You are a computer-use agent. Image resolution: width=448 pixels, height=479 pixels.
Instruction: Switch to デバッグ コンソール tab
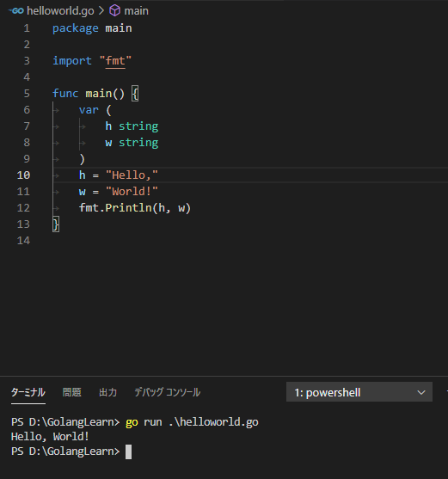click(168, 392)
